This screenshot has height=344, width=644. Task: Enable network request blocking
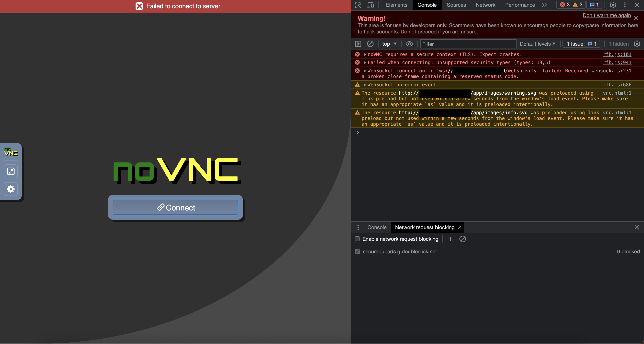(x=357, y=239)
